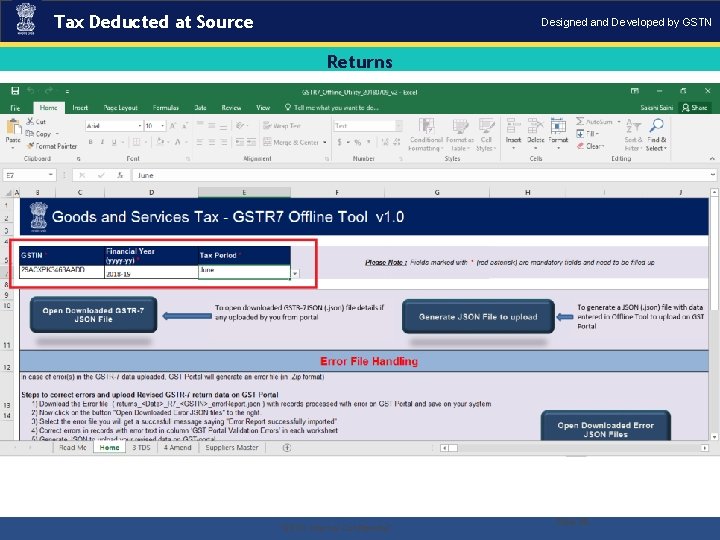This screenshot has width=720, height=540.
Task: Switch to the Formulas tab
Action: coord(165,107)
